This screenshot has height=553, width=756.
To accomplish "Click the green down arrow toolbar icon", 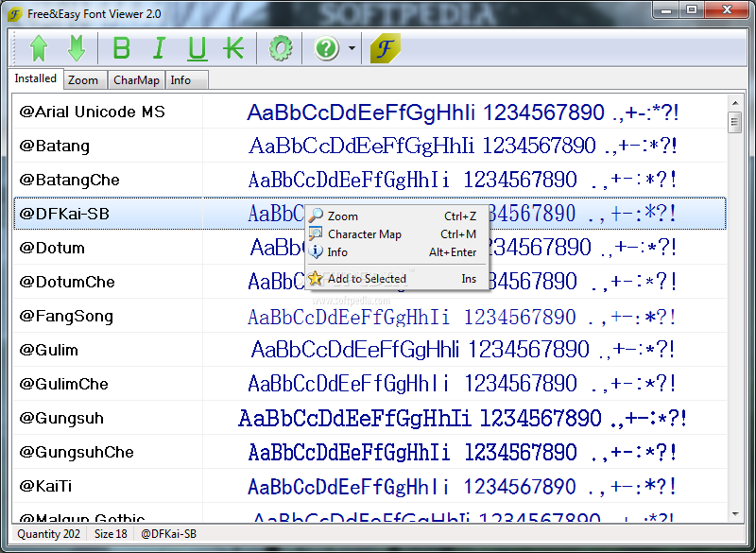I will [77, 48].
